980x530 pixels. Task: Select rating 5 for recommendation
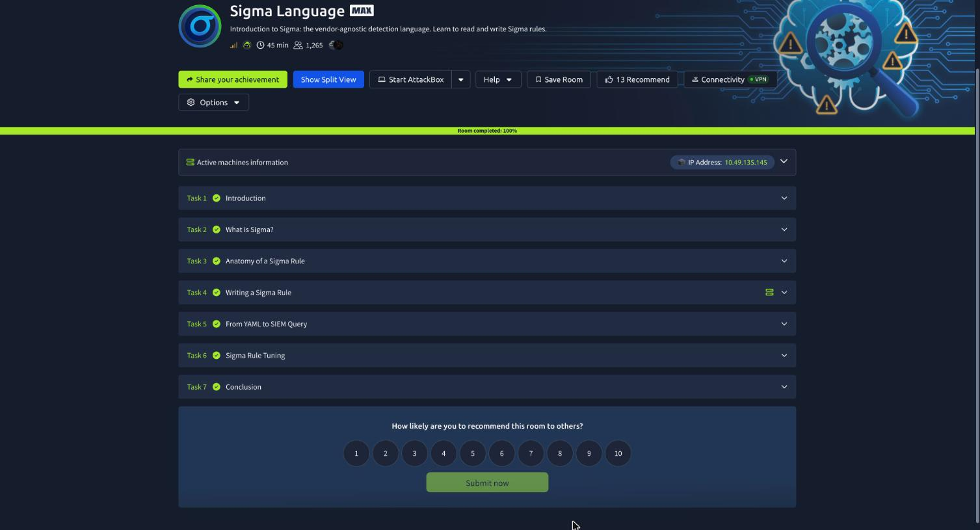click(473, 453)
